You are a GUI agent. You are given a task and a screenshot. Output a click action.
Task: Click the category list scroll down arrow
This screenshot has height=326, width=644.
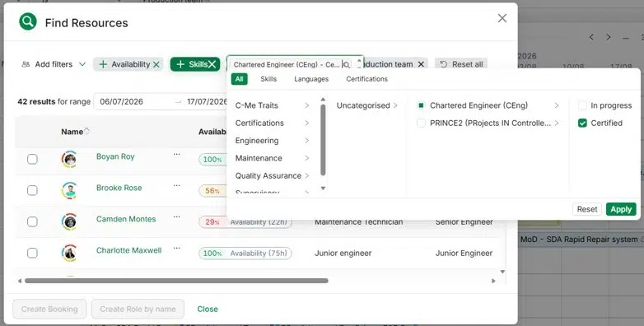pos(323,189)
